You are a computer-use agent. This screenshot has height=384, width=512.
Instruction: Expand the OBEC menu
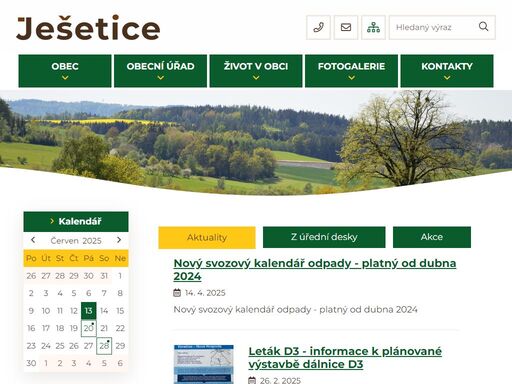(65, 71)
